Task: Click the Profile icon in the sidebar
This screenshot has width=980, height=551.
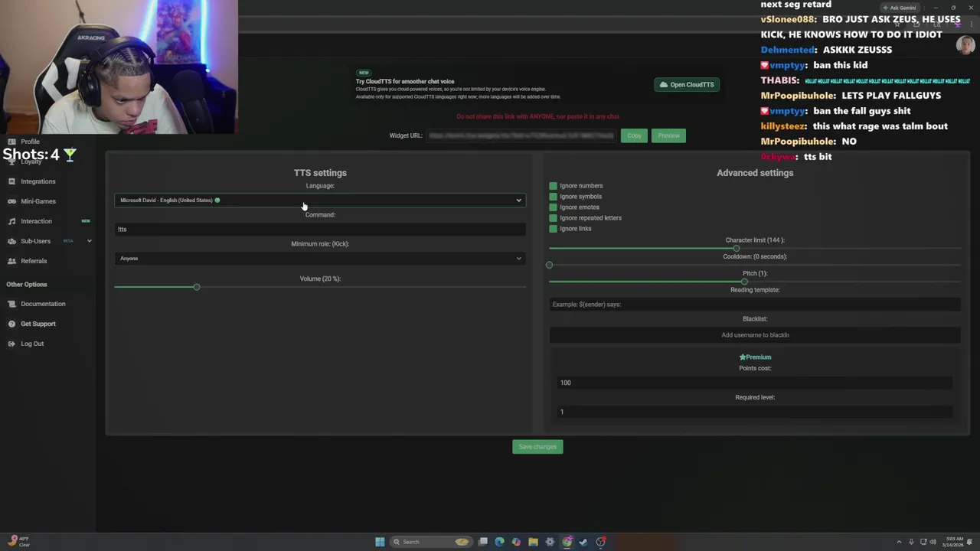Action: [11, 142]
